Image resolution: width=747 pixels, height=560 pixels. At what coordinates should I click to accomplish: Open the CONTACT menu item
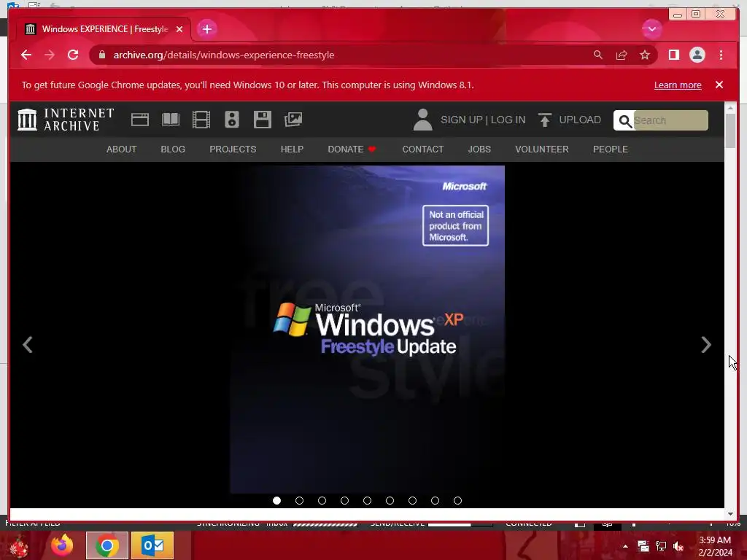[423, 149]
